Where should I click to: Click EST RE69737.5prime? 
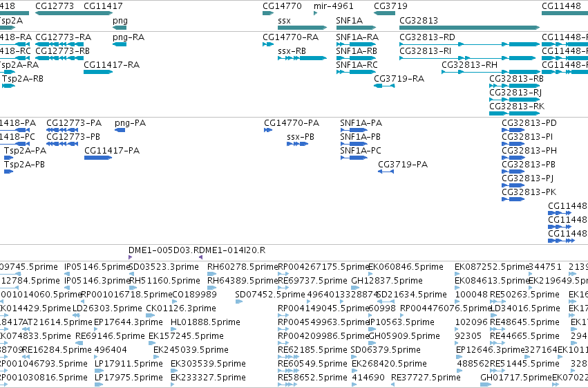click(x=283, y=288)
